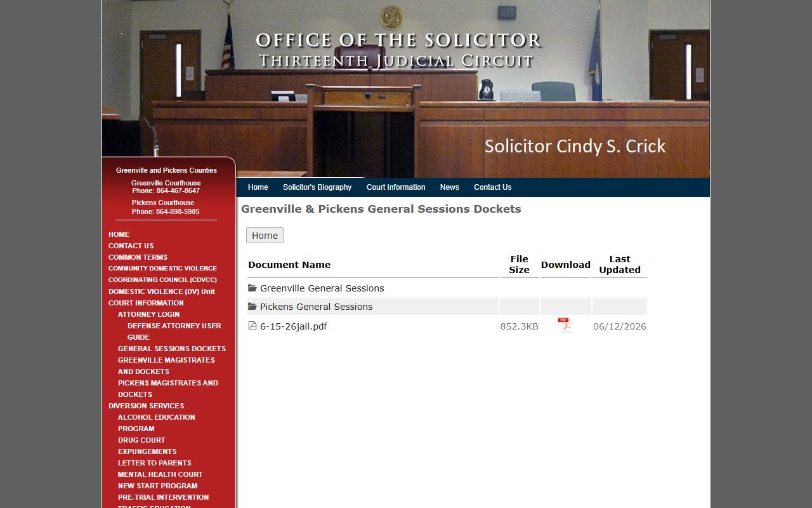Open DOMESTIC VIOLENCE (DV) Unit link

tap(162, 291)
